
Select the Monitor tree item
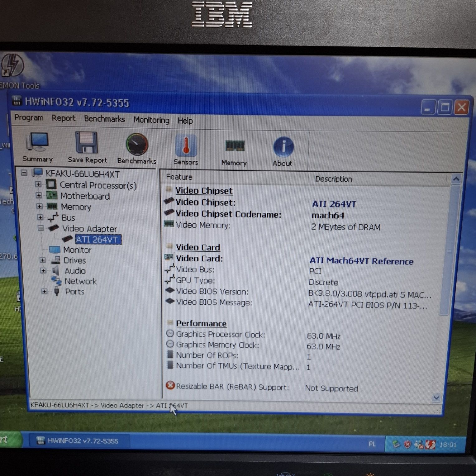[x=77, y=250]
